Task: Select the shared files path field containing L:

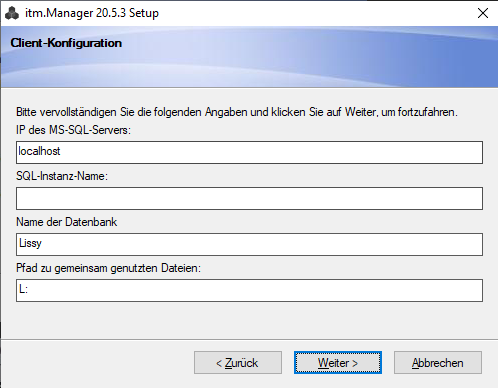Action: click(x=249, y=290)
